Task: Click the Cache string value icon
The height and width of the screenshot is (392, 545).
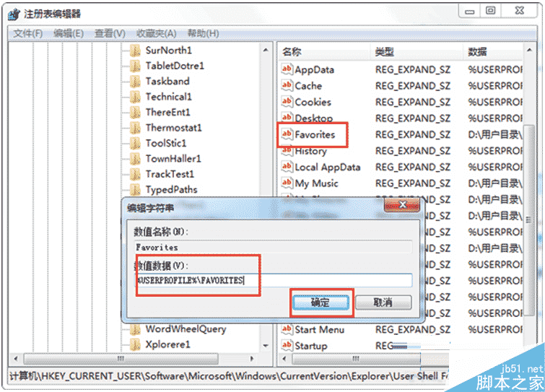Action: tap(287, 85)
